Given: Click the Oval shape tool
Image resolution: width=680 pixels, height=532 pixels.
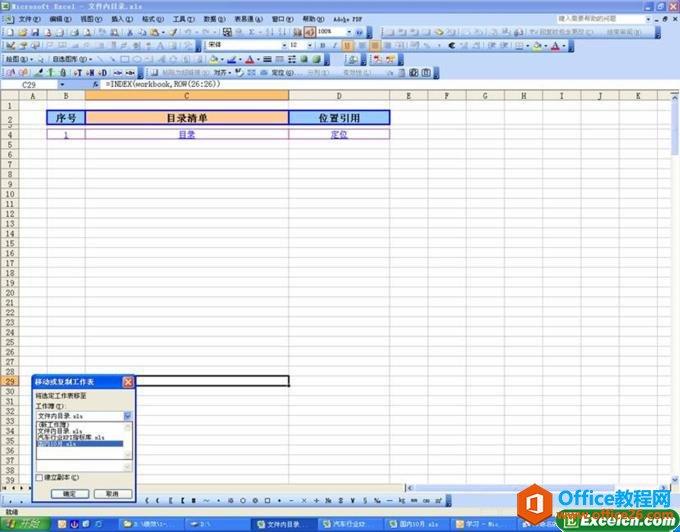Looking at the screenshot, I should tap(137, 59).
